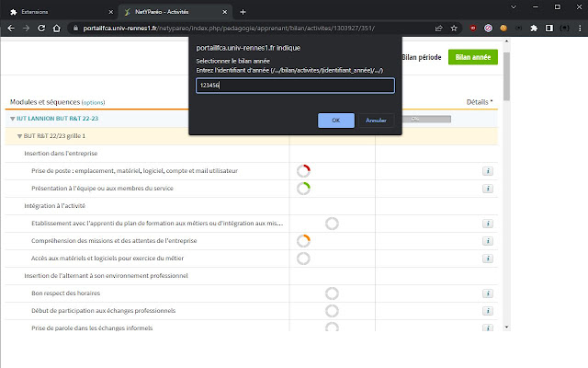The width and height of the screenshot is (588, 368).
Task: Open info for Présentation à l'équipe row
Action: coord(488,189)
